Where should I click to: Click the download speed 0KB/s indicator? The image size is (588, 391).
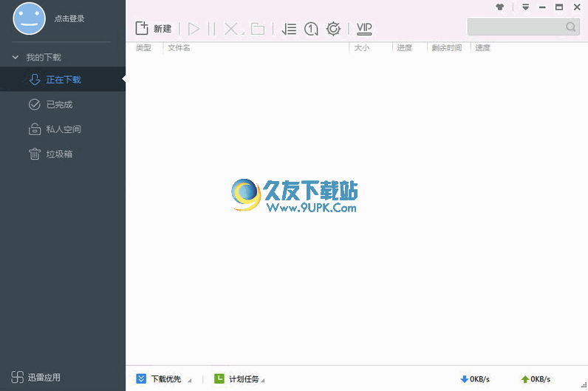[x=475, y=379]
